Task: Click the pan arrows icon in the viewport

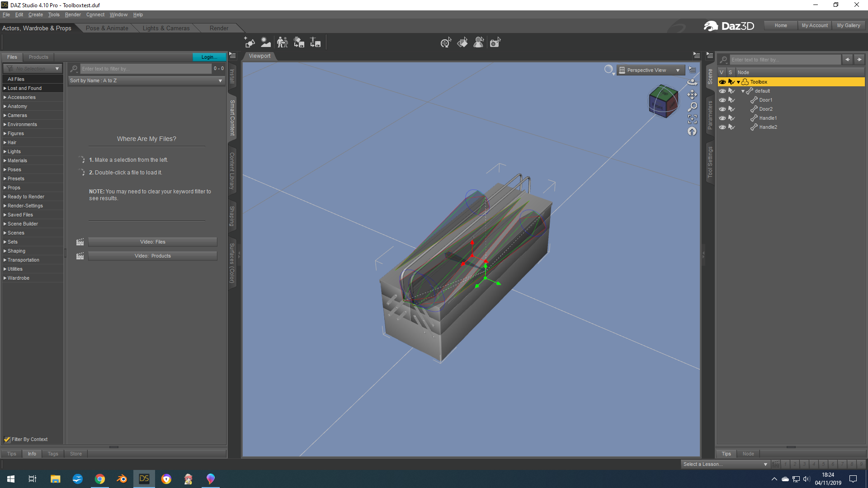Action: [692, 94]
